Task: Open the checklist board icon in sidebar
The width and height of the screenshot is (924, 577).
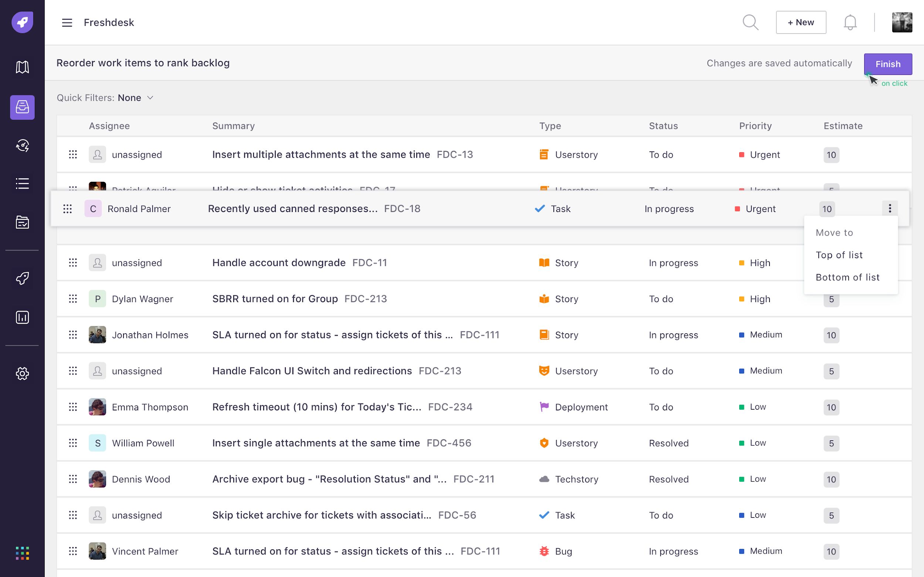Action: (22, 222)
